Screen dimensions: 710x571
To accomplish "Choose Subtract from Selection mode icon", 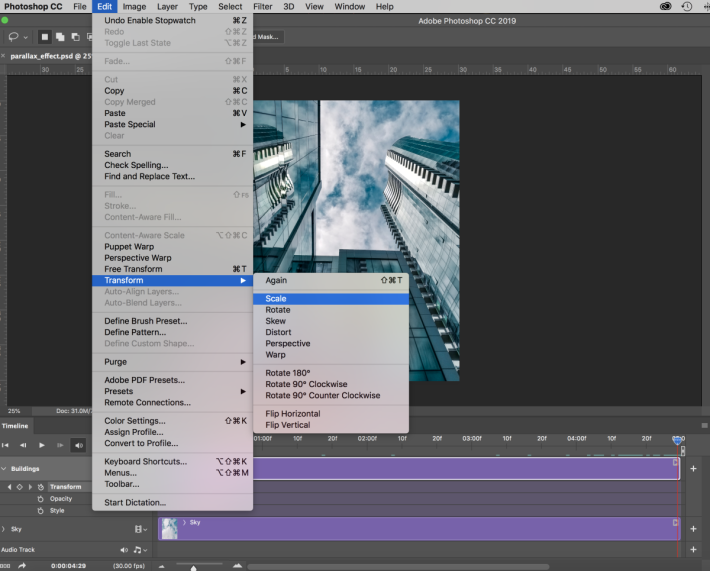I will pyautogui.click(x=75, y=37).
